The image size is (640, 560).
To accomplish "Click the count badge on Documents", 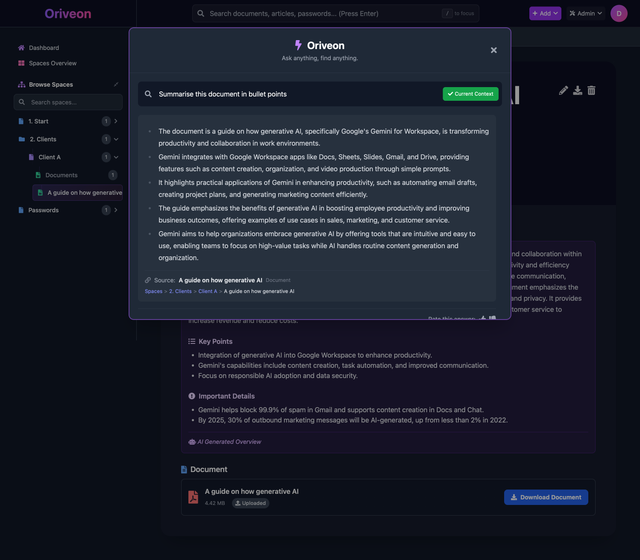I will (x=113, y=175).
